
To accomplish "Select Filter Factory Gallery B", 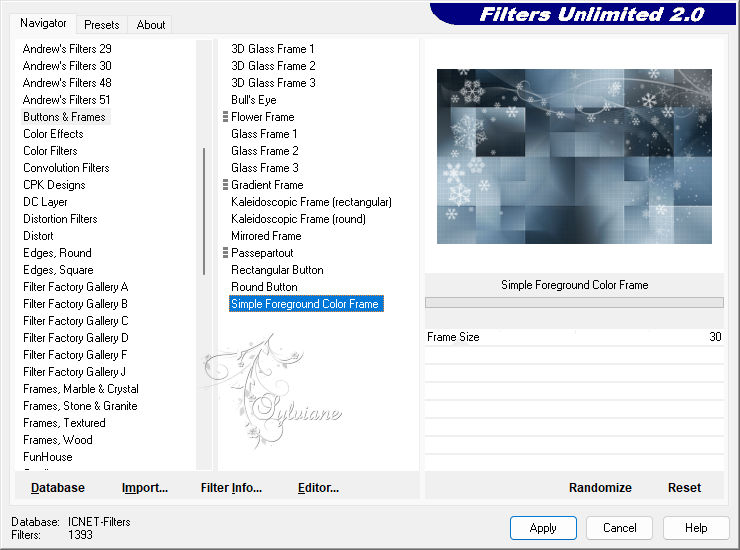I will (76, 304).
